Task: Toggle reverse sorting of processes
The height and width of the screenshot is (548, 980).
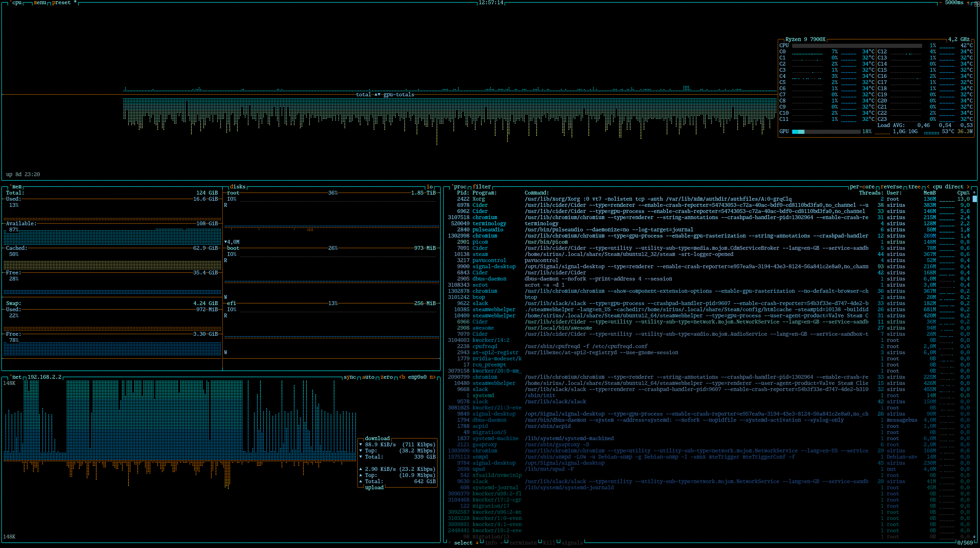Action: coord(891,187)
